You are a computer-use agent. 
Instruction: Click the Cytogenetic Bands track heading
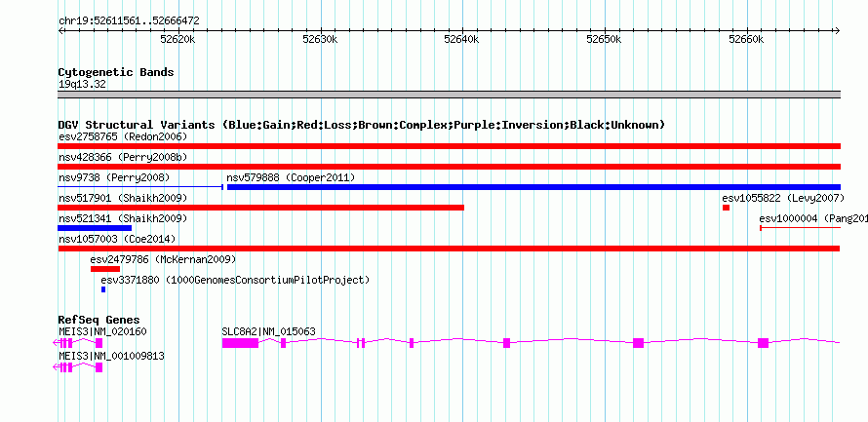click(116, 72)
